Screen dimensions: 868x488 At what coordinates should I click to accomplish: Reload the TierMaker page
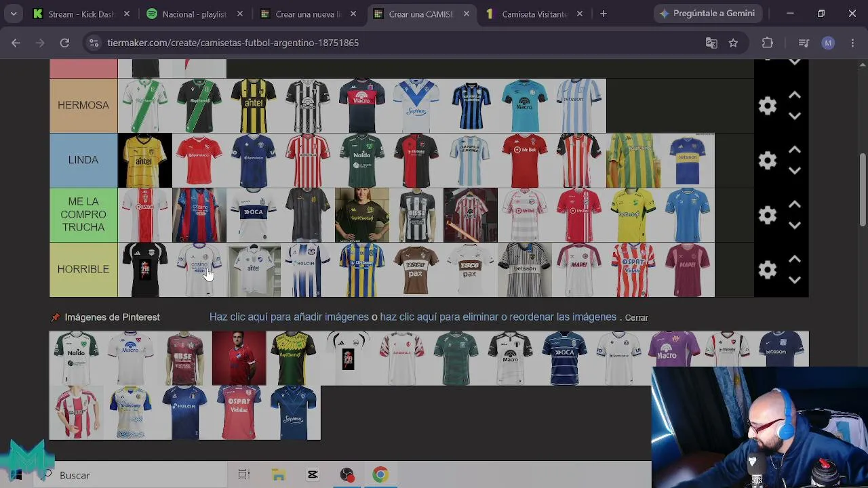(64, 43)
